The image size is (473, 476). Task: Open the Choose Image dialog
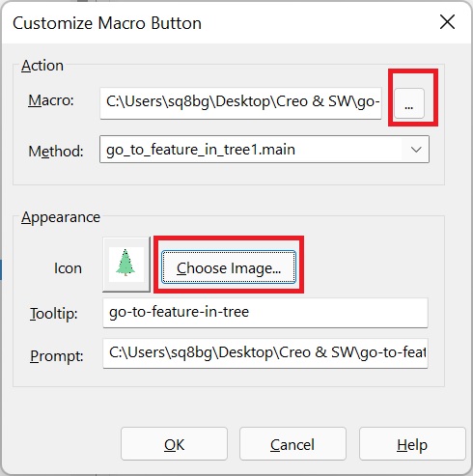[229, 267]
